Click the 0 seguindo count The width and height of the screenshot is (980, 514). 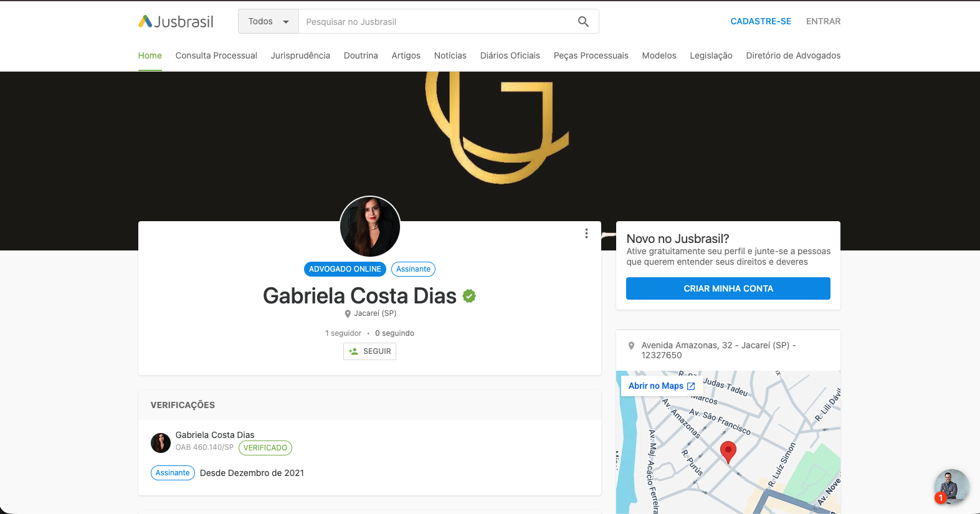coord(394,333)
